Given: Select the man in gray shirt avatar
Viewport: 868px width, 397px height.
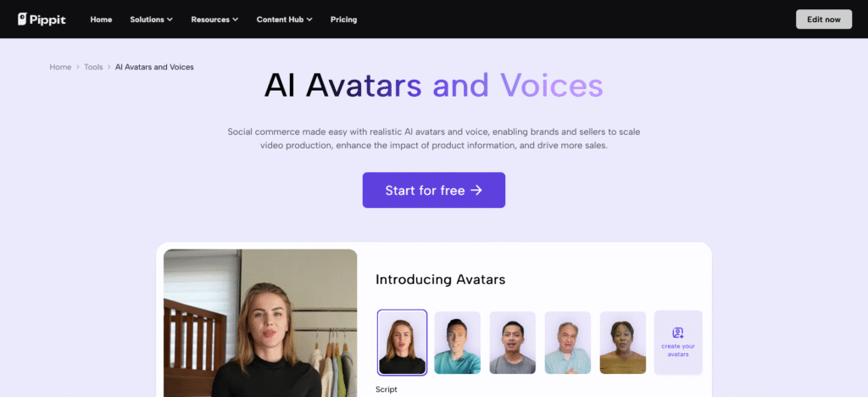Looking at the screenshot, I should [513, 343].
